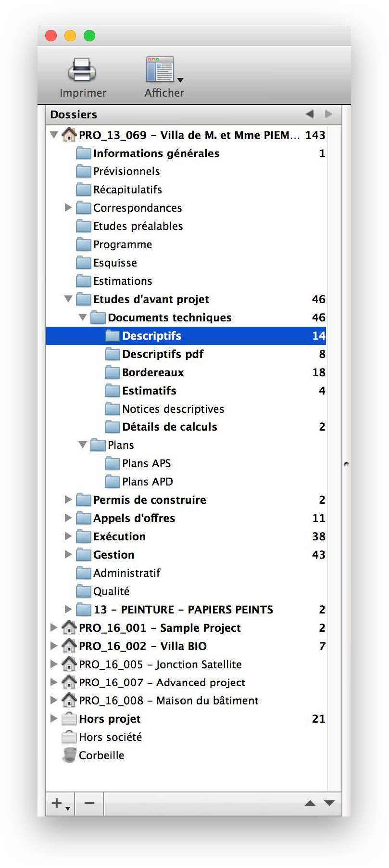Image resolution: width=389 pixels, height=868 pixels.
Task: Collapse the Plans folder
Action: [83, 445]
